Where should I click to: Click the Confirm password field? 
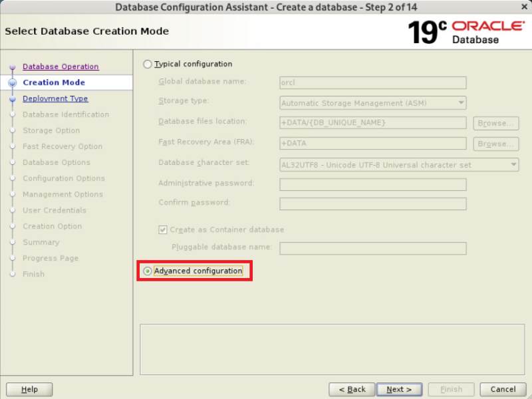tap(373, 204)
